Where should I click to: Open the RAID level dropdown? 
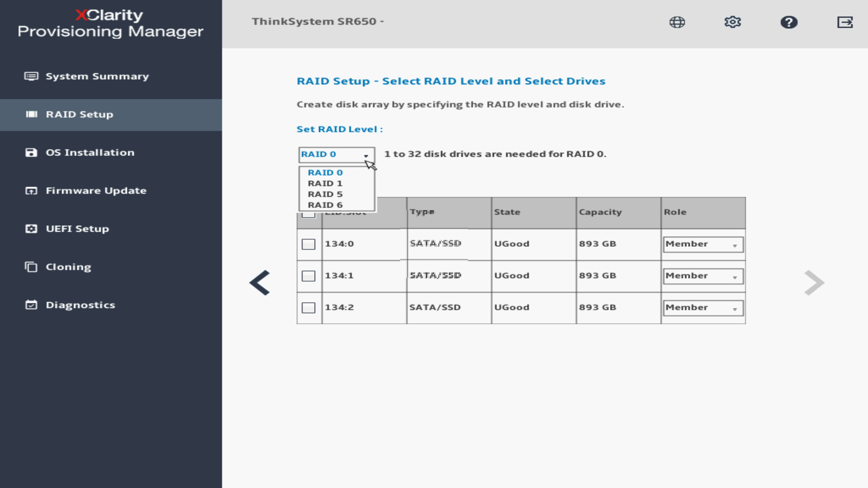tap(337, 155)
